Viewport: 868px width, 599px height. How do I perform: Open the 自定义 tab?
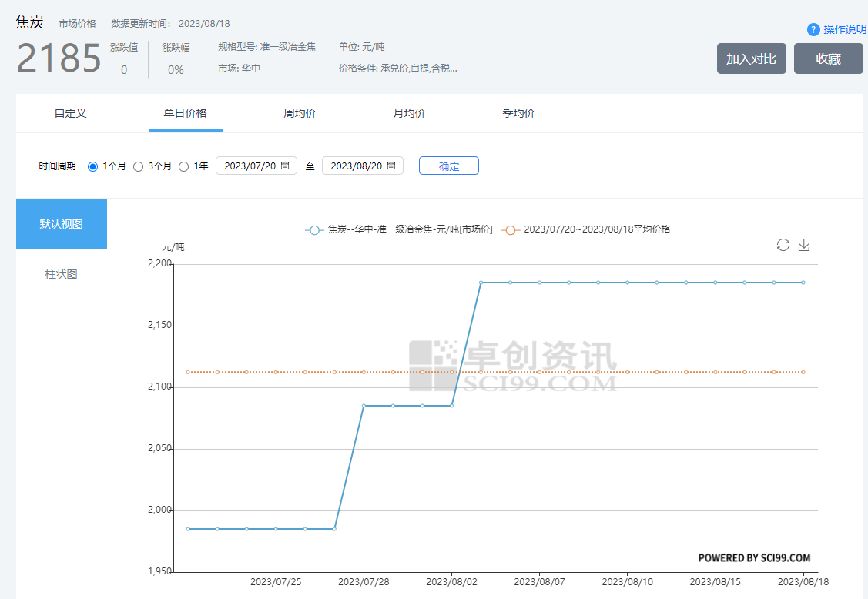click(x=70, y=112)
